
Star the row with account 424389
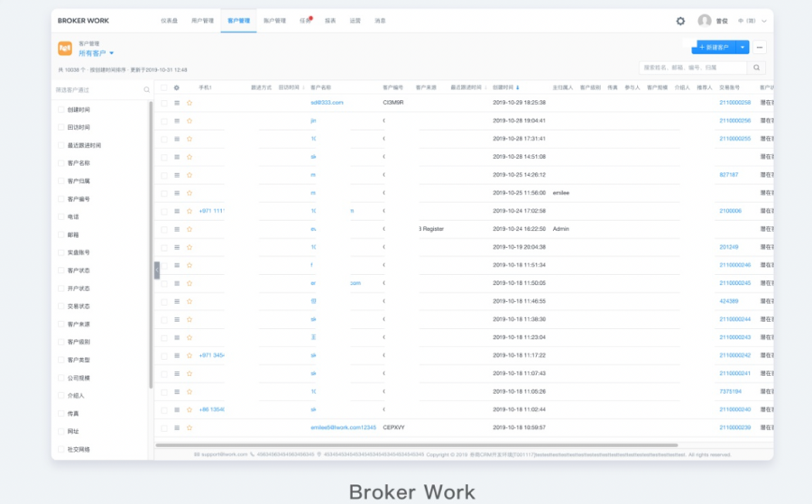coord(189,301)
